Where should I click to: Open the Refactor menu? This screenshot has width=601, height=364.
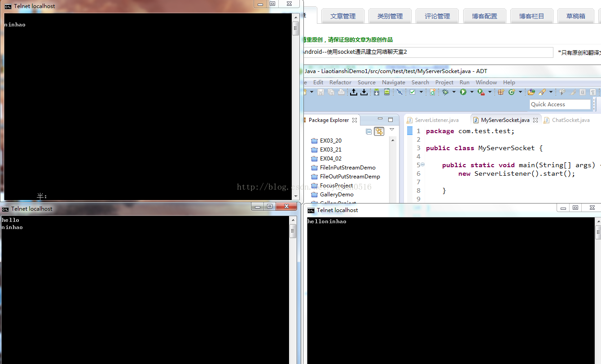point(340,82)
